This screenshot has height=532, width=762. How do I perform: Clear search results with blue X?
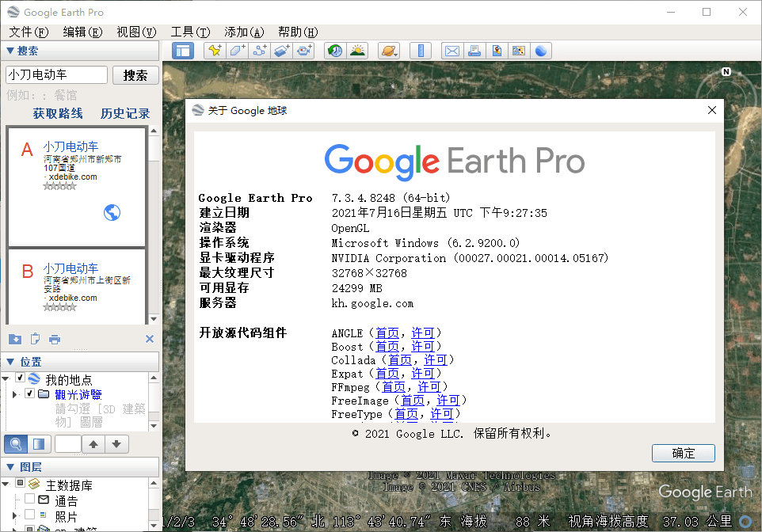[150, 339]
